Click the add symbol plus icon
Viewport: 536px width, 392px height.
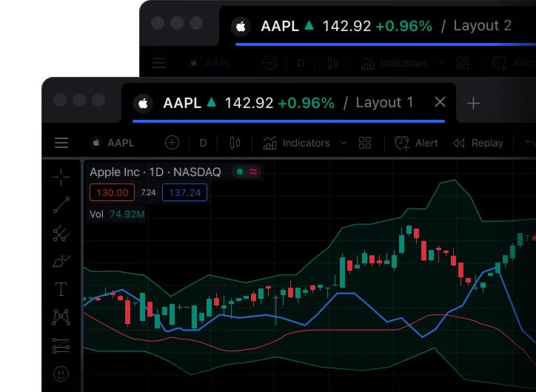(172, 143)
